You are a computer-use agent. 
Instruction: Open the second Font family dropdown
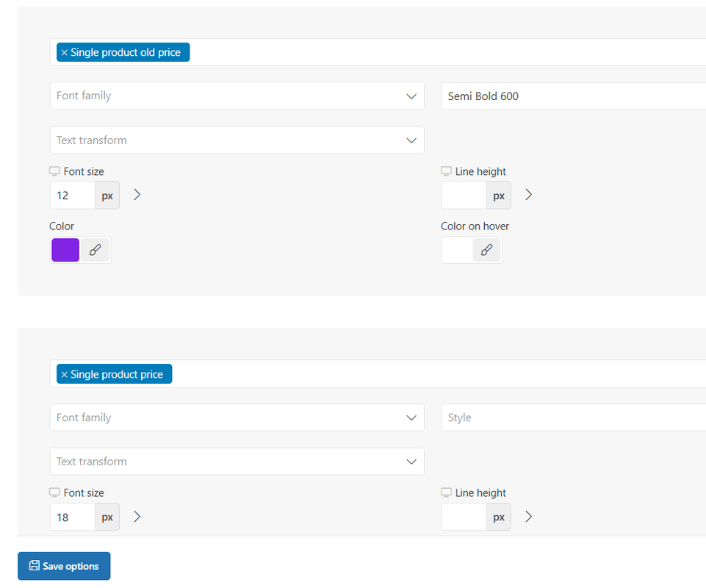coord(237,417)
